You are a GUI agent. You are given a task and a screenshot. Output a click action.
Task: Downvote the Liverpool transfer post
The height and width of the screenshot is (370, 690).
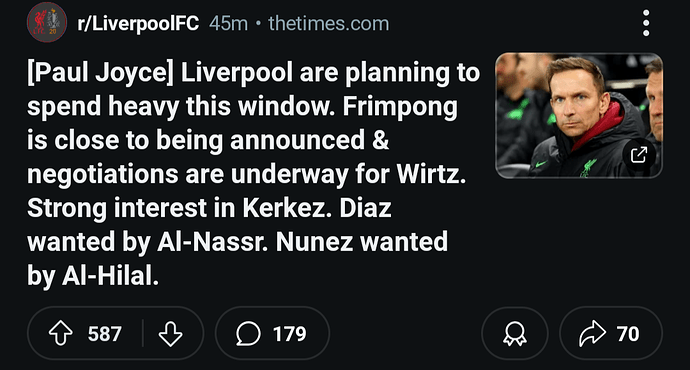pyautogui.click(x=171, y=333)
